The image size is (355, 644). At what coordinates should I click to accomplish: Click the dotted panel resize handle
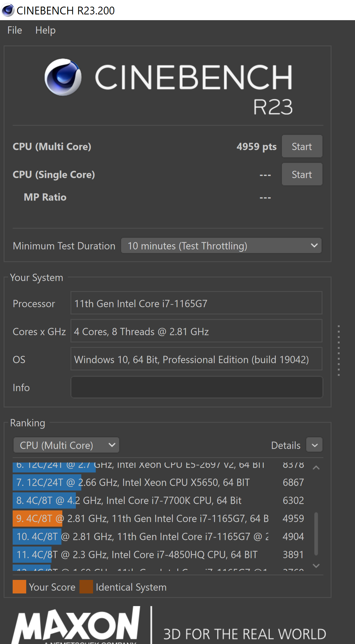[339, 351]
